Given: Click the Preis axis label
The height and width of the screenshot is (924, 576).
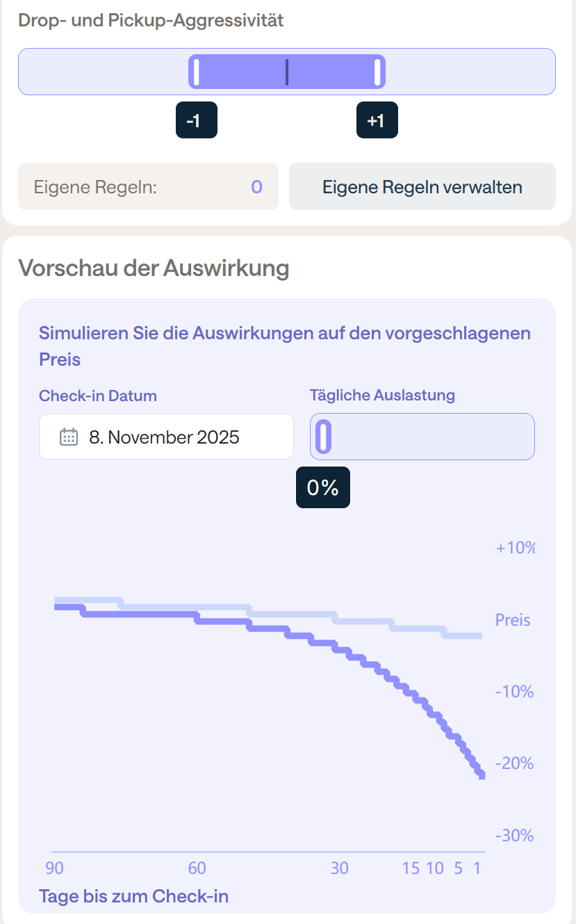Looking at the screenshot, I should click(513, 619).
